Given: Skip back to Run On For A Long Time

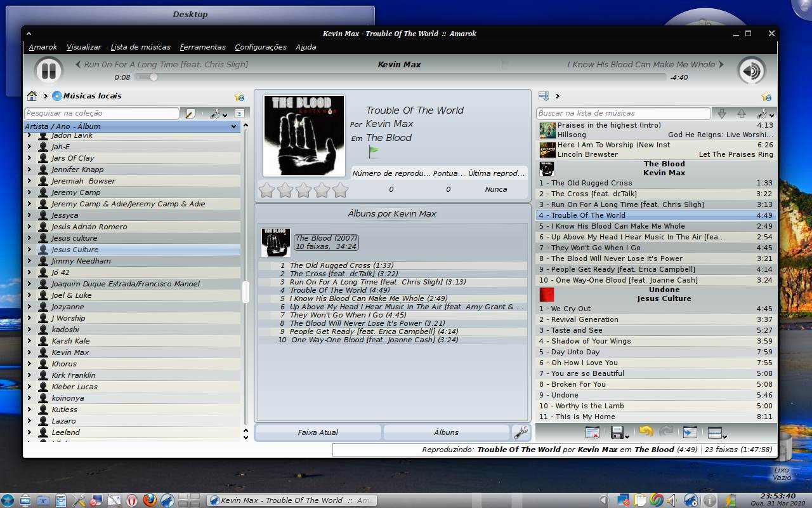Looking at the screenshot, I should pos(162,64).
